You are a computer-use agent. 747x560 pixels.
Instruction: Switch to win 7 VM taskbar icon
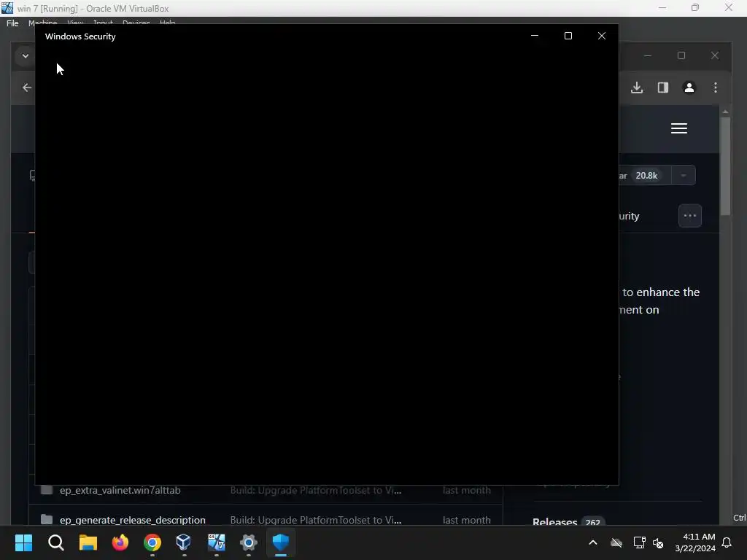(x=216, y=542)
